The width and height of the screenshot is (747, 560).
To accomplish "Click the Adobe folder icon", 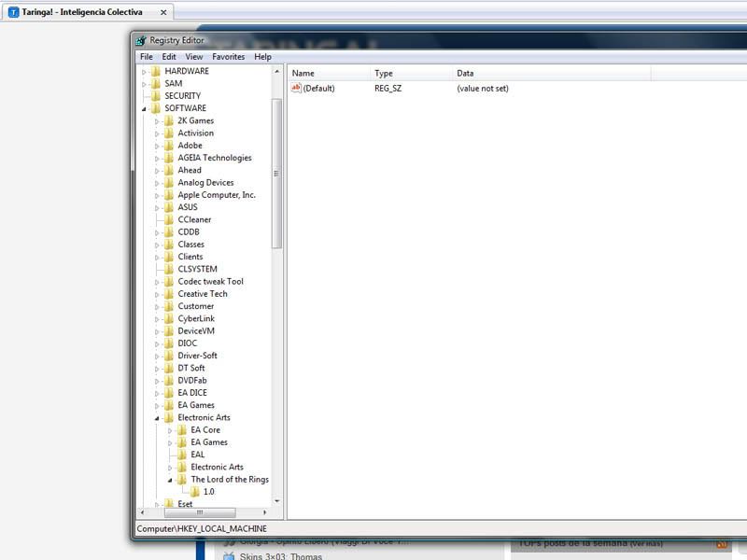I will click(169, 146).
